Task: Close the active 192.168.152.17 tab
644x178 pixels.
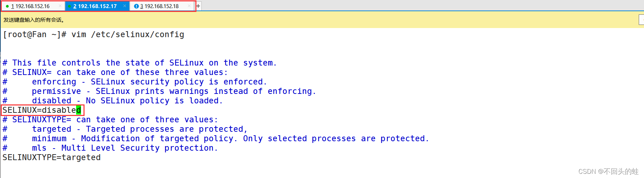Action: pos(125,6)
